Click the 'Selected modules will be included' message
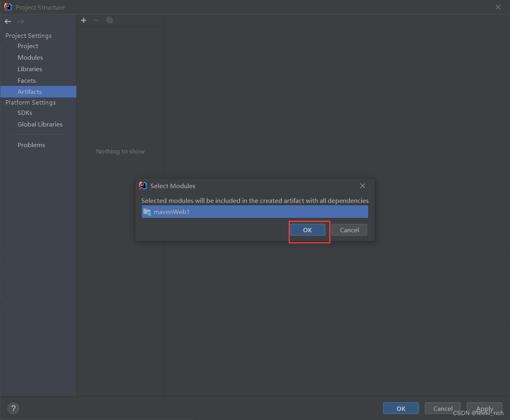 [255, 200]
